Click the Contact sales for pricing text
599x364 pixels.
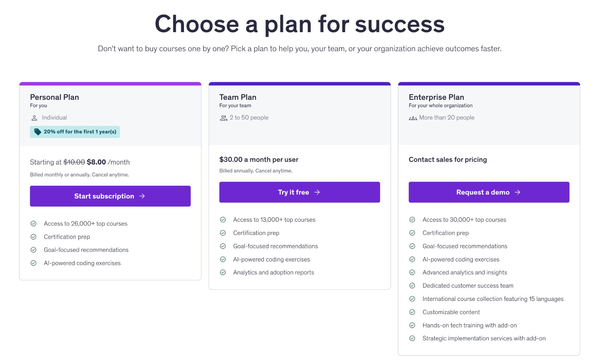coord(448,160)
